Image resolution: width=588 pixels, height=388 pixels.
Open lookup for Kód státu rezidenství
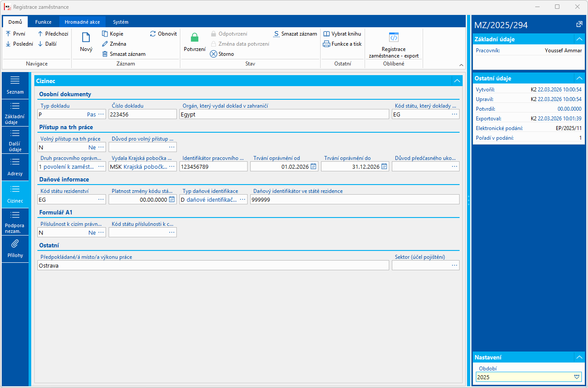click(x=101, y=199)
